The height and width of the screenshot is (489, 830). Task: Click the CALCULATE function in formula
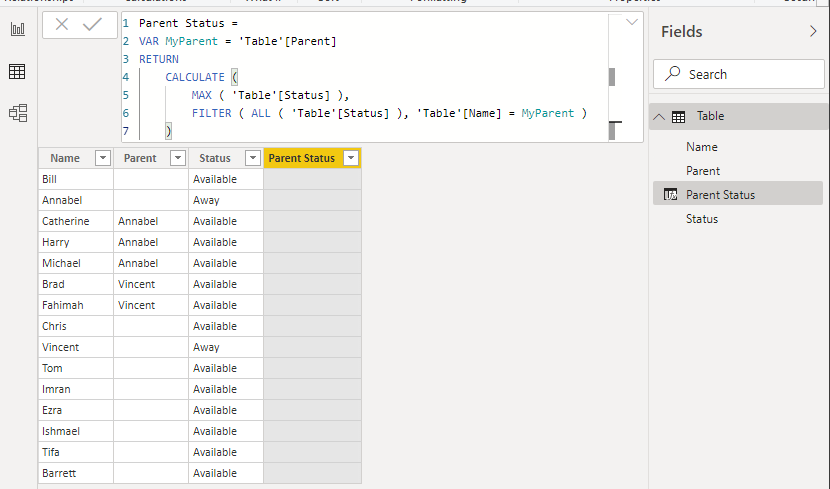[x=195, y=77]
